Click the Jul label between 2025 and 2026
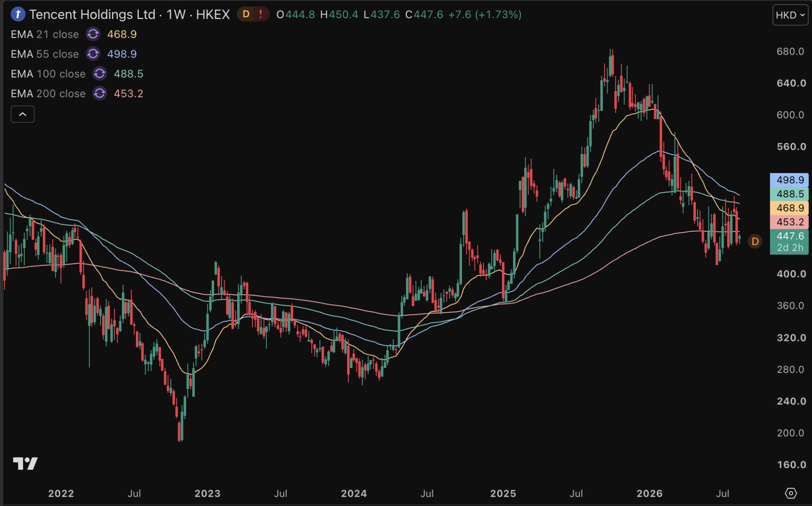This screenshot has width=812, height=506. pyautogui.click(x=576, y=493)
